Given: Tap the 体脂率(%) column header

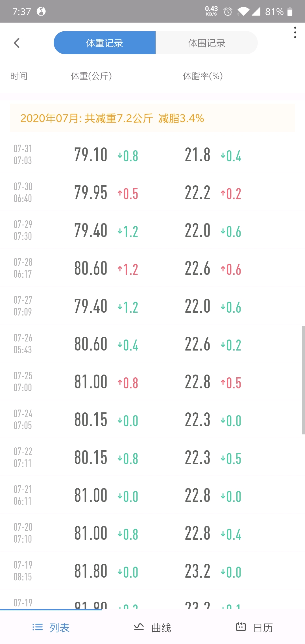Looking at the screenshot, I should point(203,76).
